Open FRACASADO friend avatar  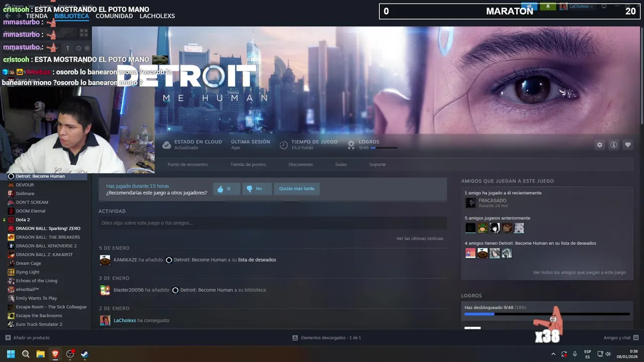tap(470, 203)
